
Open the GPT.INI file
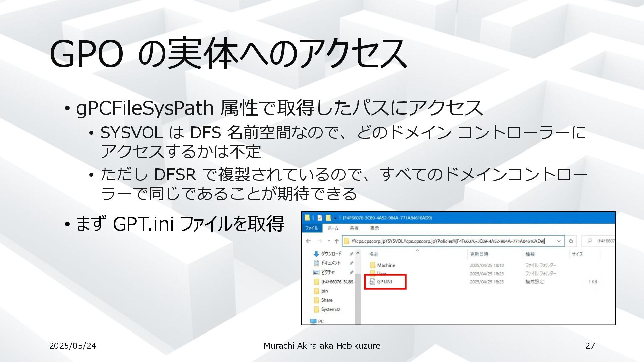pyautogui.click(x=384, y=282)
